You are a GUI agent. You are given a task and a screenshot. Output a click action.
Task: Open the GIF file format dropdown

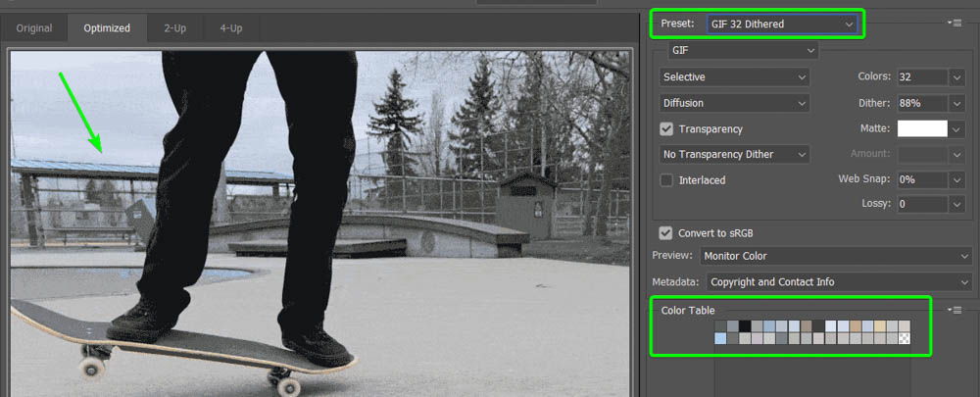coord(743,50)
